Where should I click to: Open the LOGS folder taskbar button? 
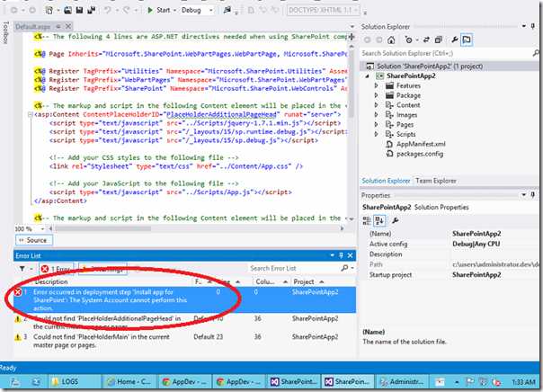click(x=74, y=381)
